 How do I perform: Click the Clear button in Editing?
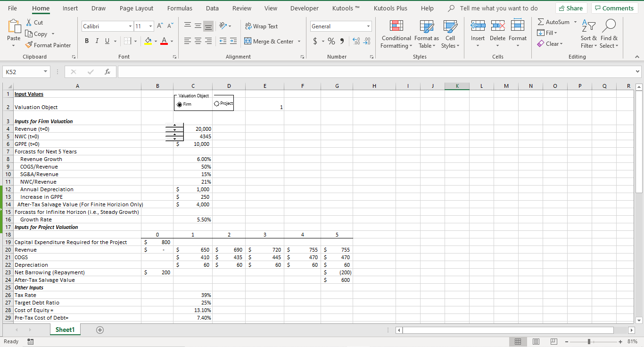(550, 44)
